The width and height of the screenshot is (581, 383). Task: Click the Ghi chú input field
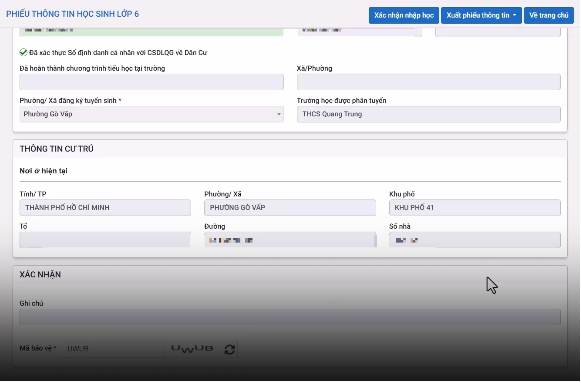tap(290, 317)
